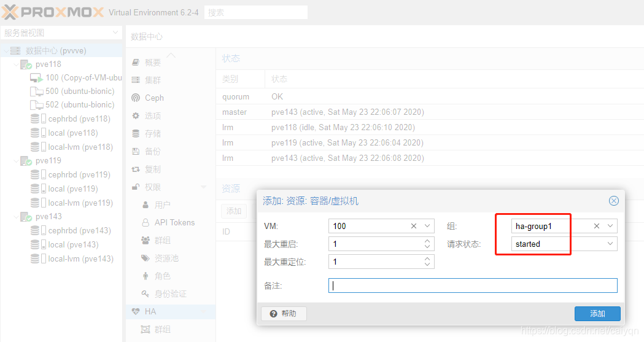The image size is (644, 342).
Task: Click the 帮助 help button
Action: [284, 314]
